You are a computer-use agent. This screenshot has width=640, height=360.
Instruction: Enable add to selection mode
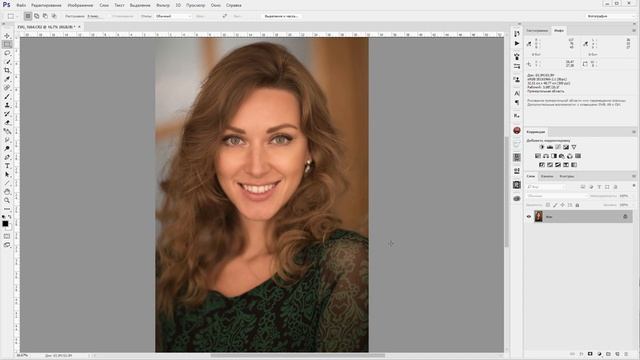click(x=36, y=16)
